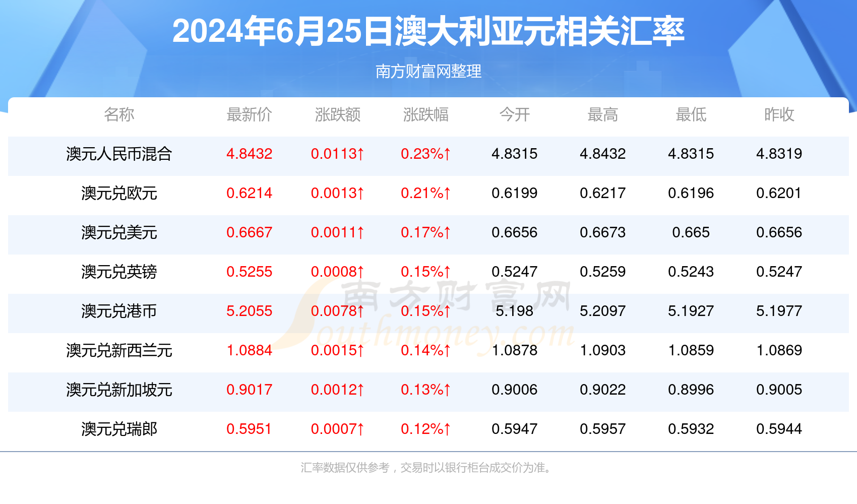Viewport: 857px width, 504px height.
Task: Click the opening value 0.9006
Action: (x=515, y=390)
